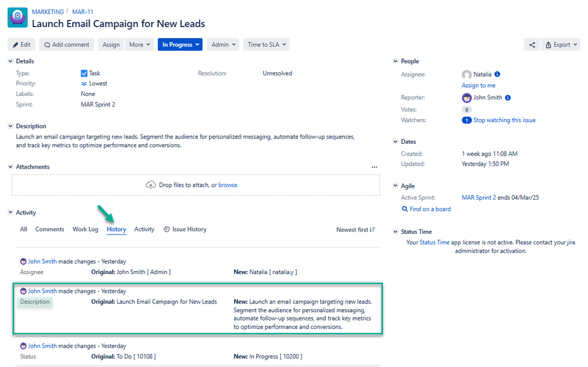This screenshot has width=588, height=367.
Task: Click the Updated value Yesterday 1:50 PM
Action: tap(485, 164)
